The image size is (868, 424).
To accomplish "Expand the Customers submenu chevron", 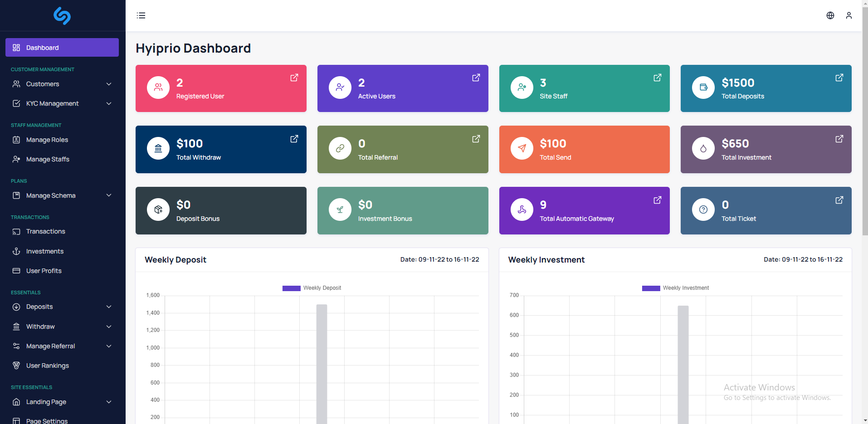I will [109, 84].
